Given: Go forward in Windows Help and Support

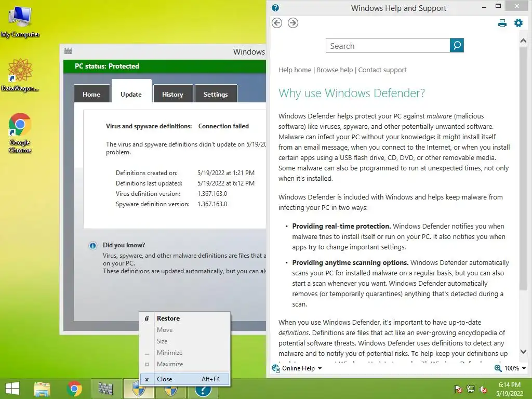Looking at the screenshot, I should [x=293, y=23].
